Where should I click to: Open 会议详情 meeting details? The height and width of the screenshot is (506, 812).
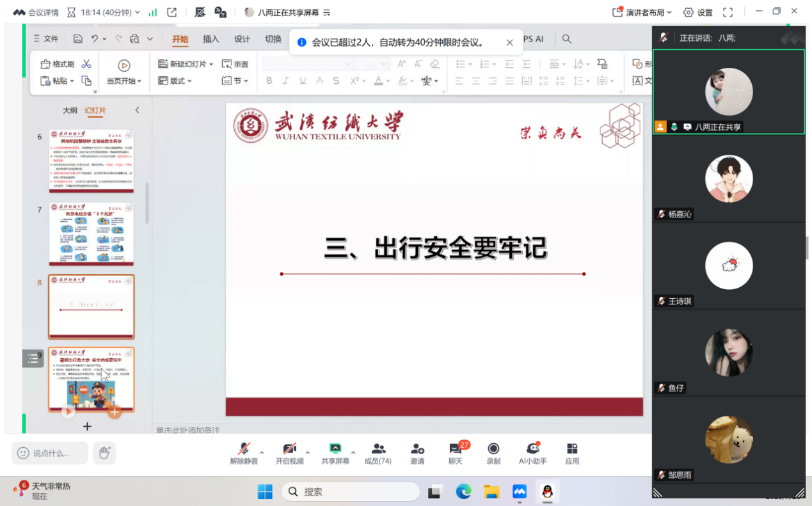click(x=36, y=12)
